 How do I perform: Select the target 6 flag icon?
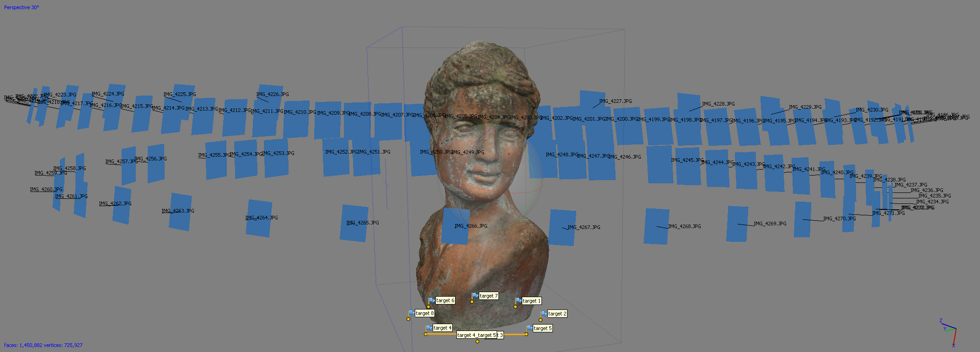tap(432, 300)
